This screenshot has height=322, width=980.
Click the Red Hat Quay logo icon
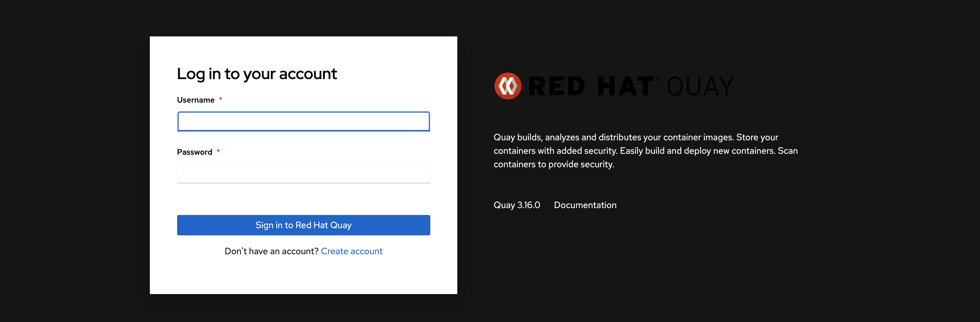pos(508,86)
